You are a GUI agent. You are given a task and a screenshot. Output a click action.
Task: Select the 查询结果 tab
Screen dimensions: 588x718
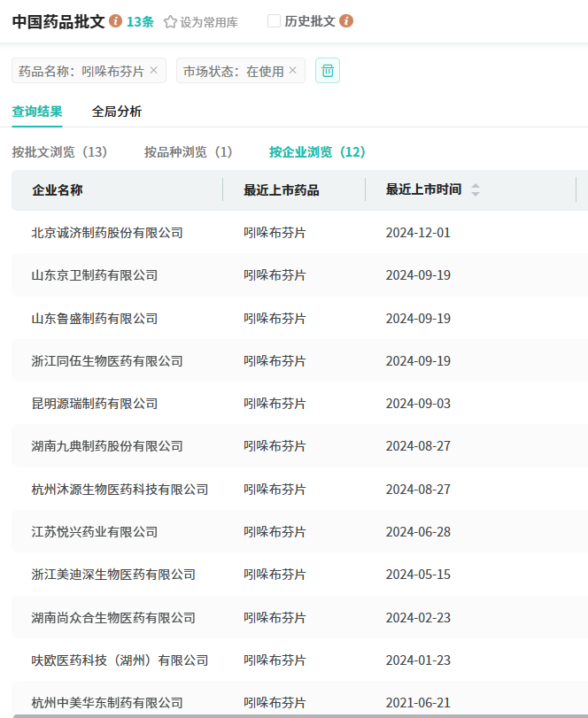[37, 112]
